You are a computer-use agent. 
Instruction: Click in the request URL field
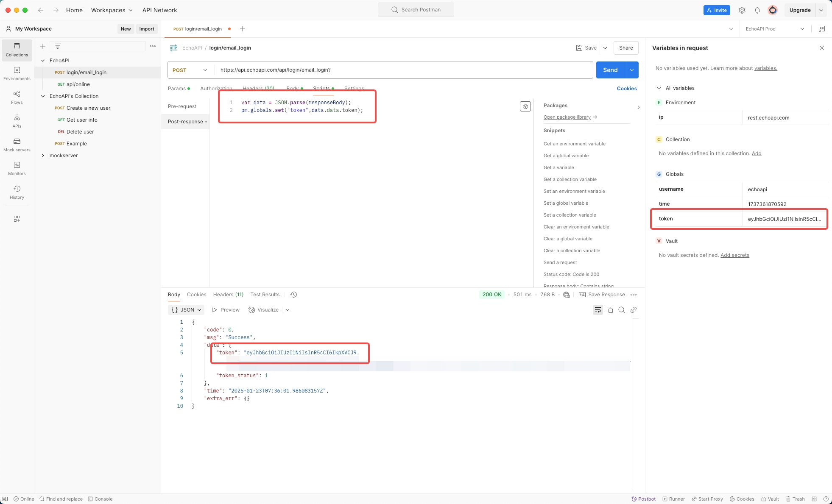pyautogui.click(x=404, y=70)
